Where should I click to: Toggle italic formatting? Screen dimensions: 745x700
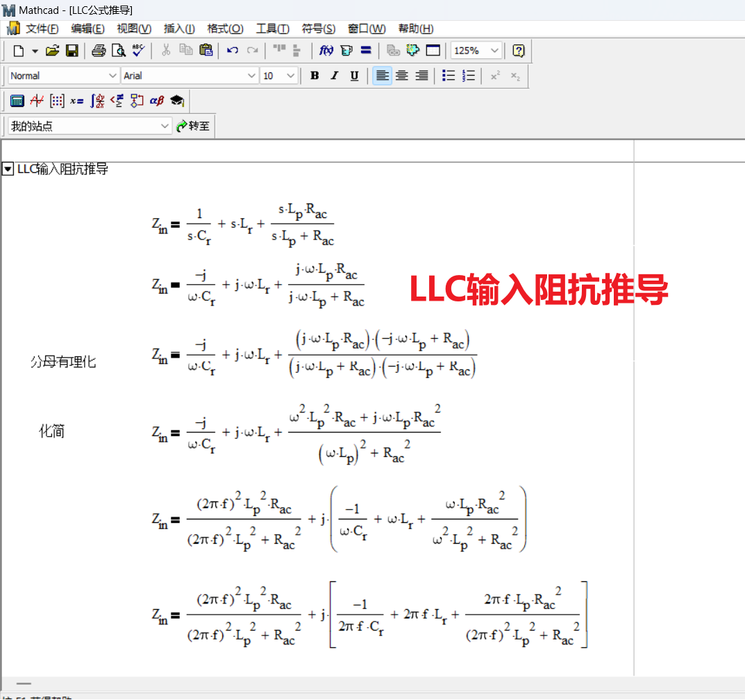coord(335,76)
